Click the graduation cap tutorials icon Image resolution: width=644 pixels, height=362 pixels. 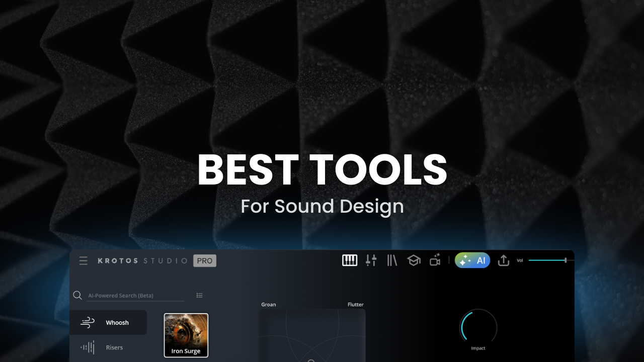414,260
